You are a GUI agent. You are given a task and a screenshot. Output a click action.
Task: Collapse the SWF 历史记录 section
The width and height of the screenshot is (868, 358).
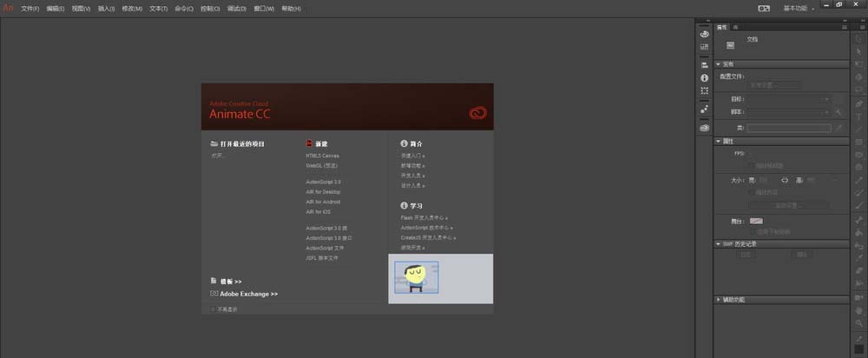point(781,244)
